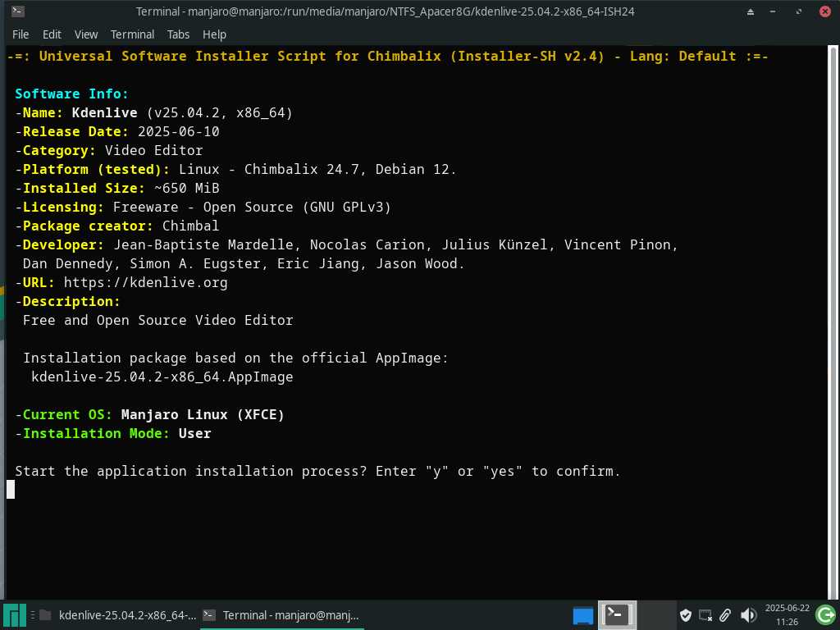Click the 'Universal Software Installer Script' header line
840x630 pixels.
click(387, 57)
